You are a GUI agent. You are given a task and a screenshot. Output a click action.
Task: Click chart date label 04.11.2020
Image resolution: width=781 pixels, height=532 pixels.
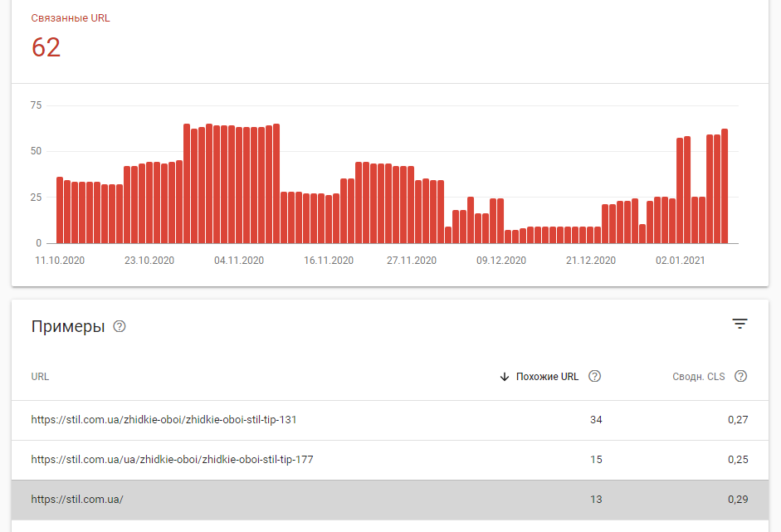point(239,261)
